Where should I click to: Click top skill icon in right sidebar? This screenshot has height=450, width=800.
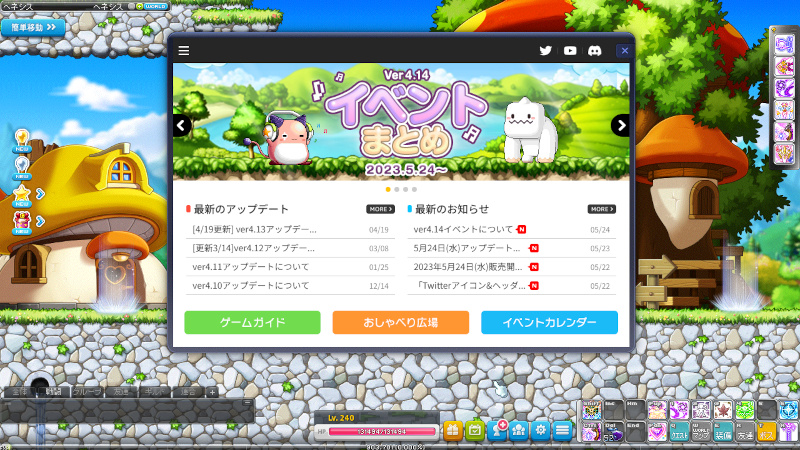pos(784,45)
